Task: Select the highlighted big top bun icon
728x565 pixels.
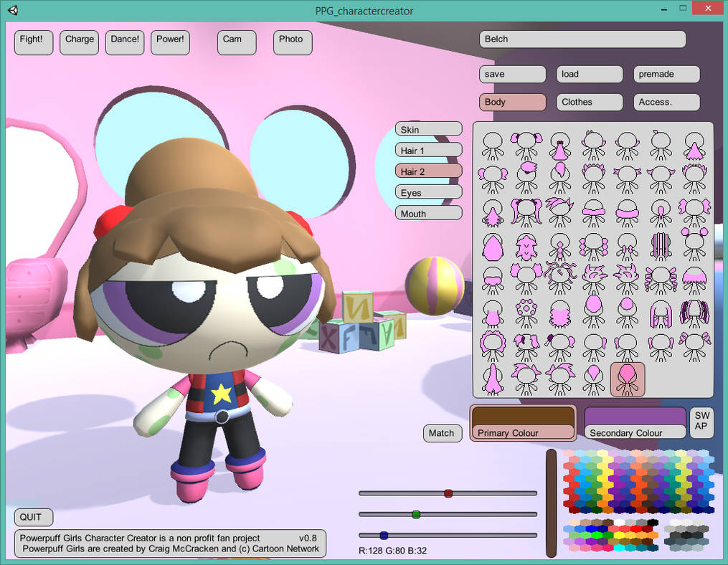Action: 628,380
